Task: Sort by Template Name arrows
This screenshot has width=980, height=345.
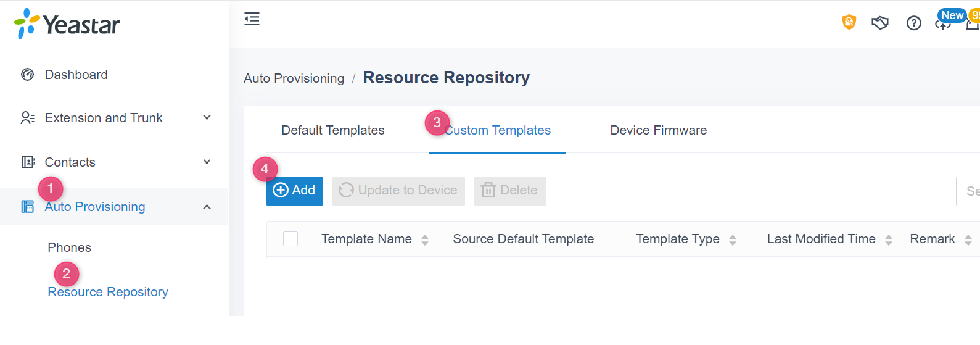Action: point(425,239)
